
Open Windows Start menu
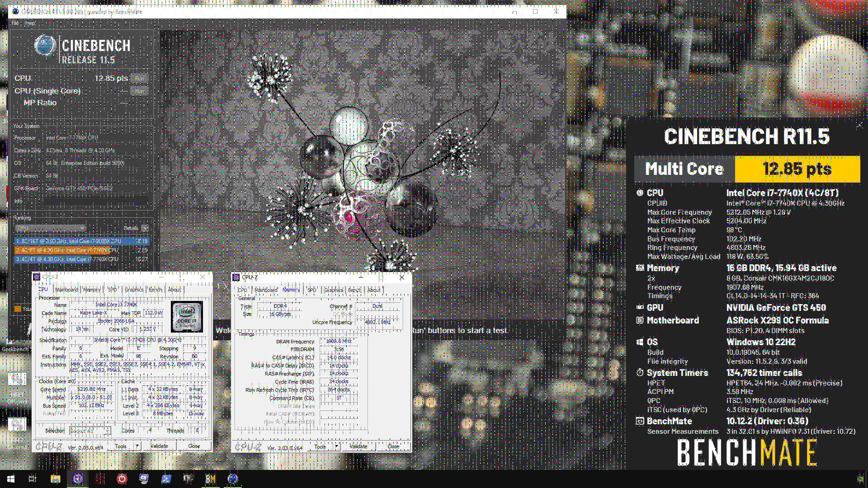point(11,479)
